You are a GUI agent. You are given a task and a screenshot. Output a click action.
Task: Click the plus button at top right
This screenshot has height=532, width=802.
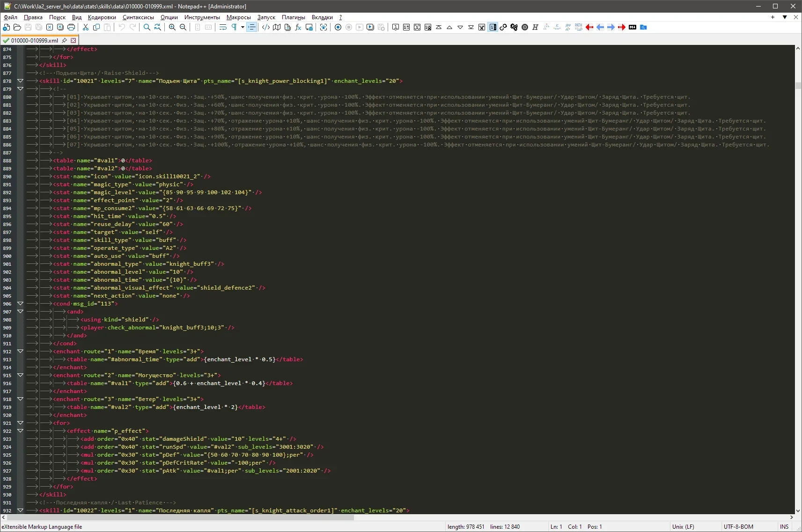(773, 17)
